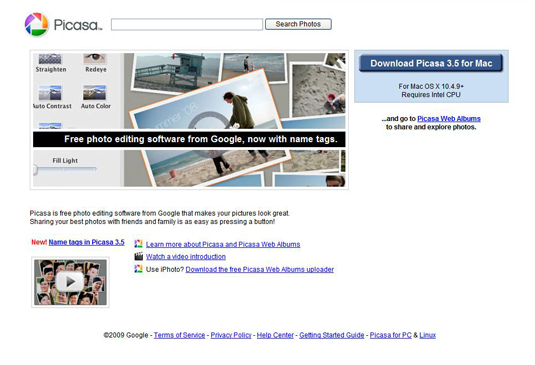Click the Straighten tool icon in banner
535x365 pixels.
50,59
